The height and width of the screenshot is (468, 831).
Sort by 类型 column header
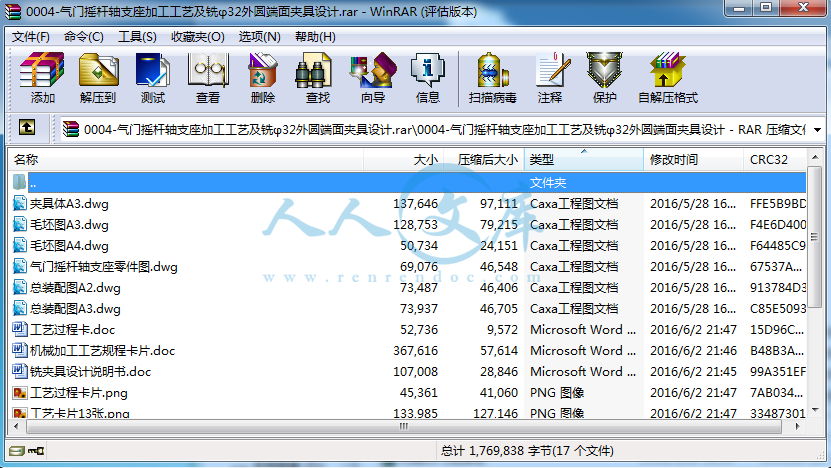coord(584,160)
